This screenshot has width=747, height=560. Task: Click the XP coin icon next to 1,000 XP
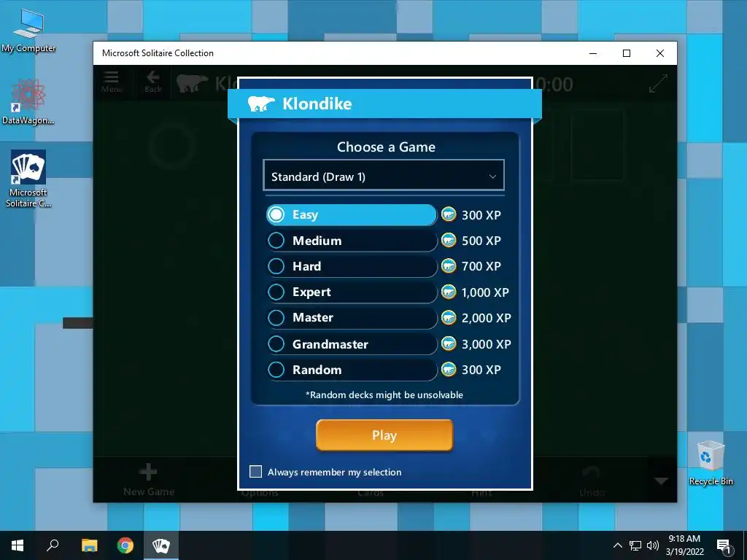click(449, 292)
